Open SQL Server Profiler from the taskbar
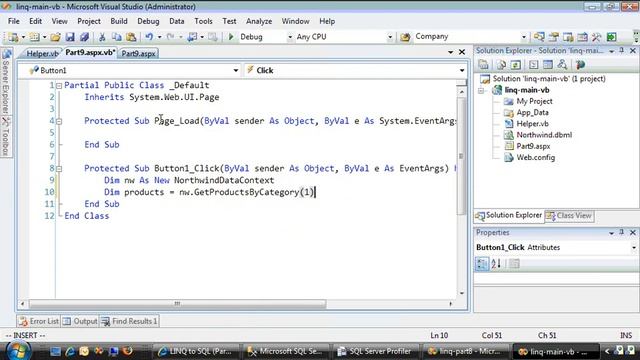 pos(375,351)
